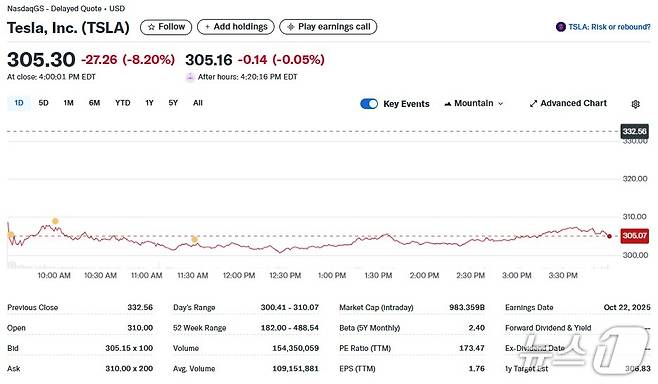
Task: Click the Previous Close value 332.56
Action: [x=140, y=308]
